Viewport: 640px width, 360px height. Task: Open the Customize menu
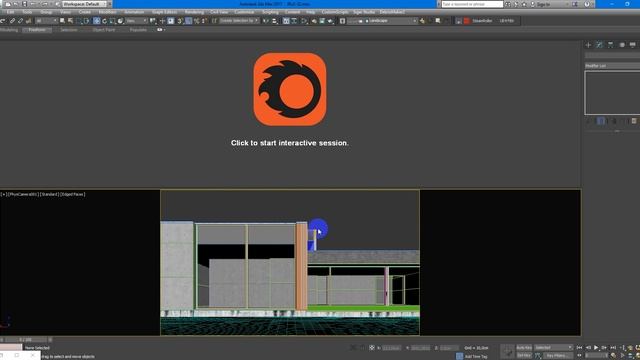[244, 12]
